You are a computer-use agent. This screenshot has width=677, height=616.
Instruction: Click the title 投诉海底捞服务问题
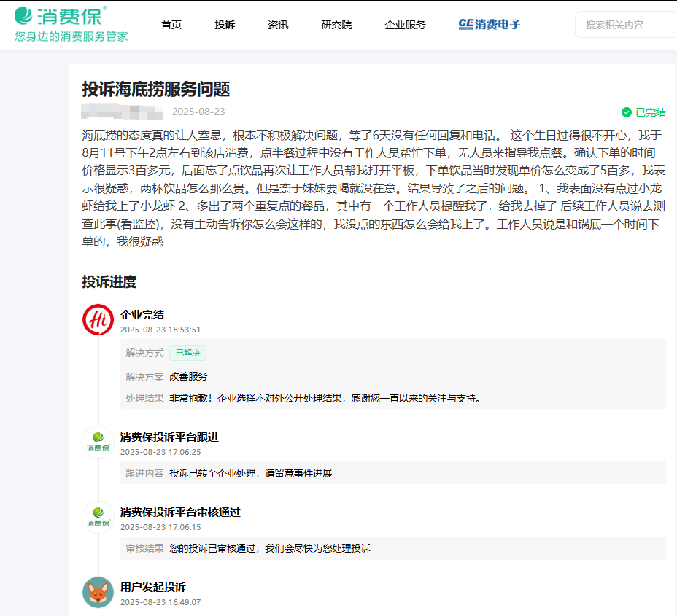coord(156,89)
